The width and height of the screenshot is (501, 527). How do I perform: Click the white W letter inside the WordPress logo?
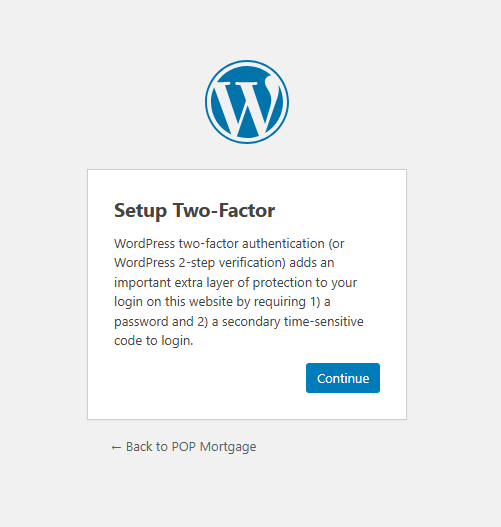247,106
